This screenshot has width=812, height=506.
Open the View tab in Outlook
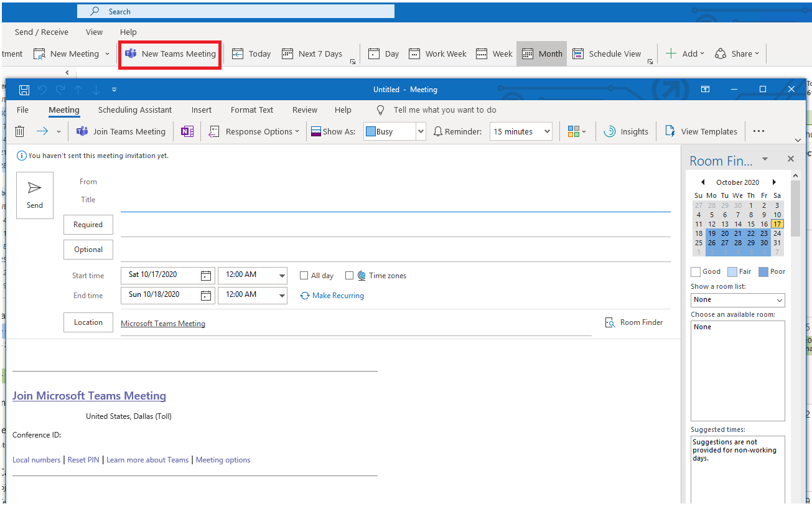point(95,32)
